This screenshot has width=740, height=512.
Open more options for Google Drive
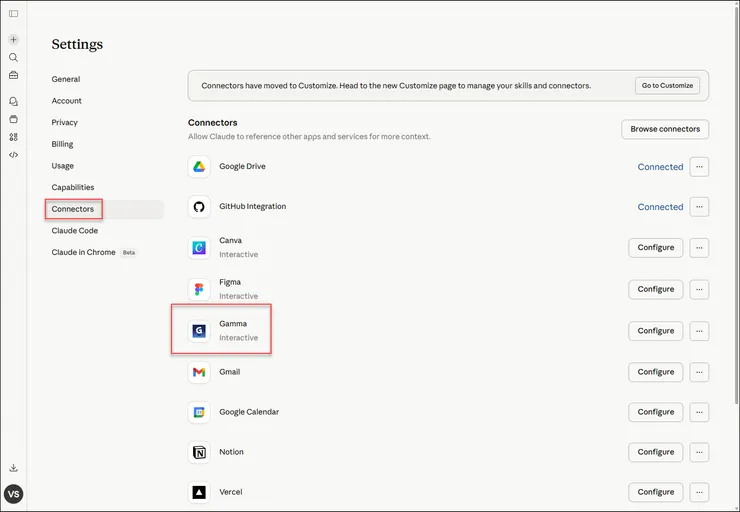699,167
